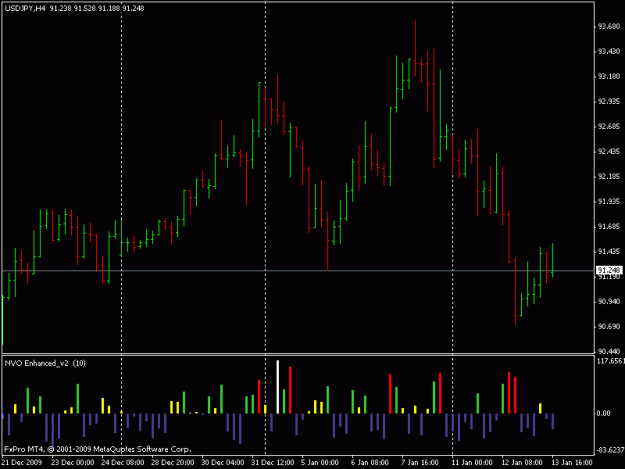Click the 92.685 price axis label
Viewport: 625px width, 469px height.
[x=609, y=127]
